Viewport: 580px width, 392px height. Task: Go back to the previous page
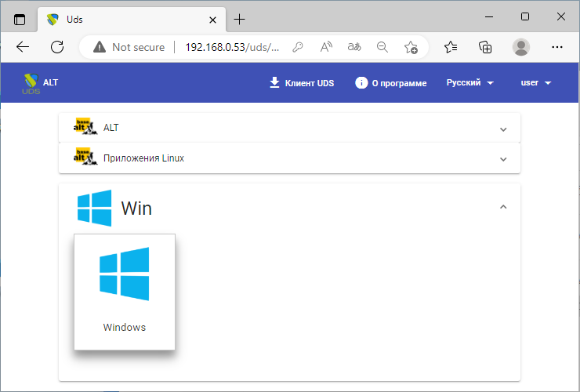[23, 47]
